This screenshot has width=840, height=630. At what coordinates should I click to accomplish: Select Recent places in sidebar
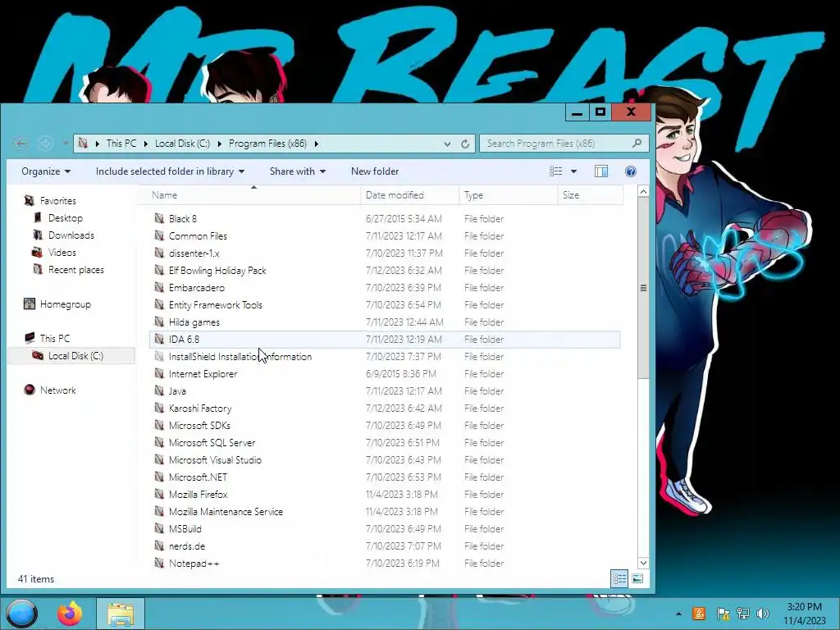click(x=76, y=269)
